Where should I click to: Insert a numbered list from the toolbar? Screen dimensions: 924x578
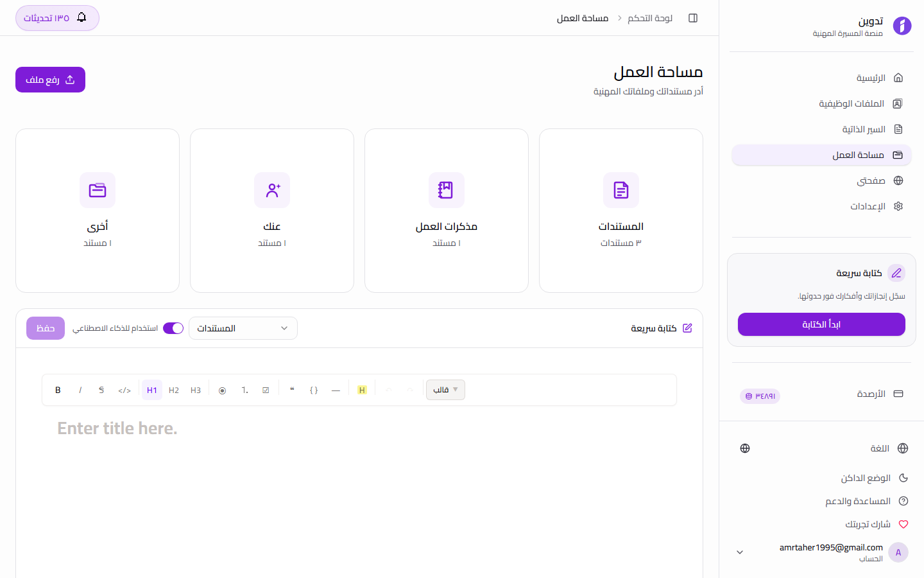click(x=244, y=390)
